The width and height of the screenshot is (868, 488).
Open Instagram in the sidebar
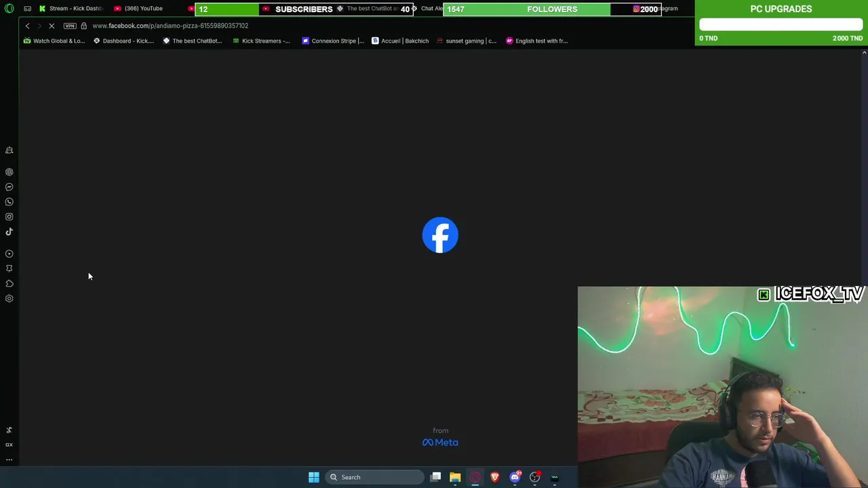[x=9, y=217]
